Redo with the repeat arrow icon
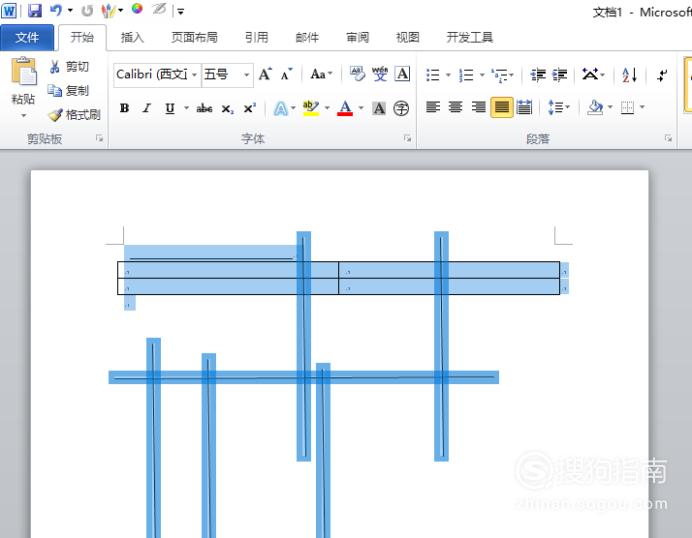Viewport: 692px width, 538px height. pos(87,11)
